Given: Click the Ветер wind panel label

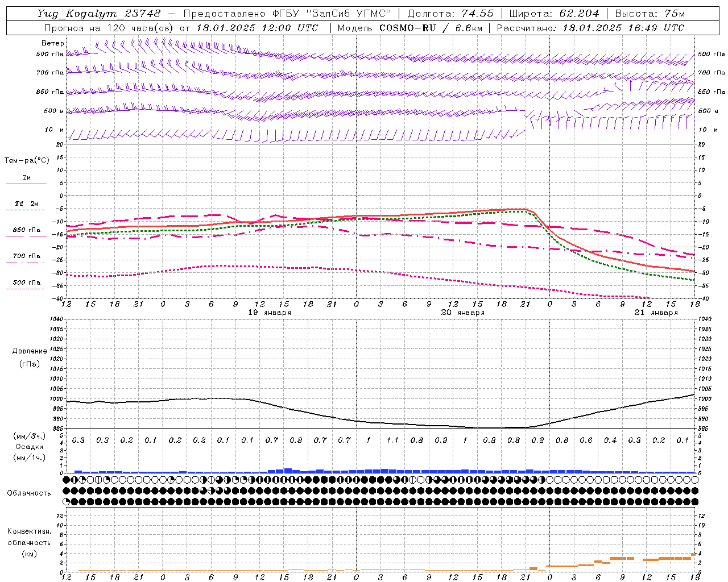Looking at the screenshot, I should coord(53,43).
